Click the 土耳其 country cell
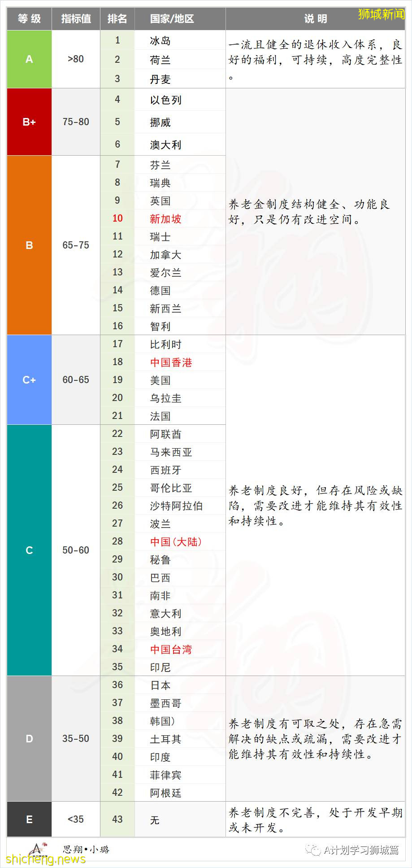Viewport: 412px width, 868px height. point(180,739)
